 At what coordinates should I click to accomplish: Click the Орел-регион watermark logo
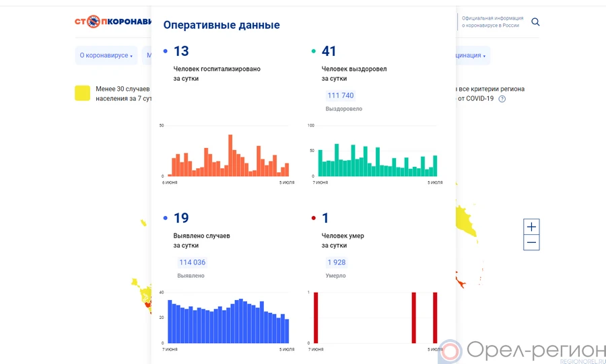523,351
